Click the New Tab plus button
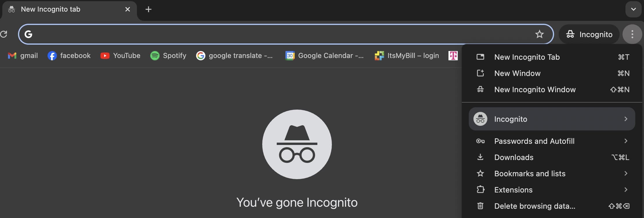The image size is (644, 218). point(149,9)
